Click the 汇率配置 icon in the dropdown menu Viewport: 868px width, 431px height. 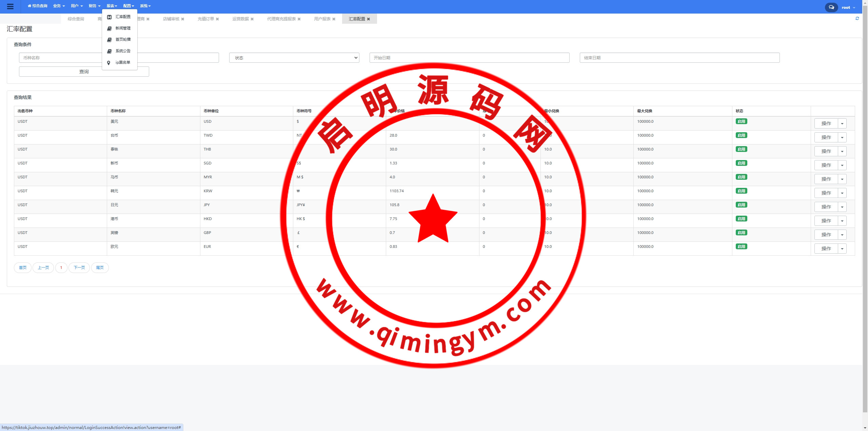(109, 17)
